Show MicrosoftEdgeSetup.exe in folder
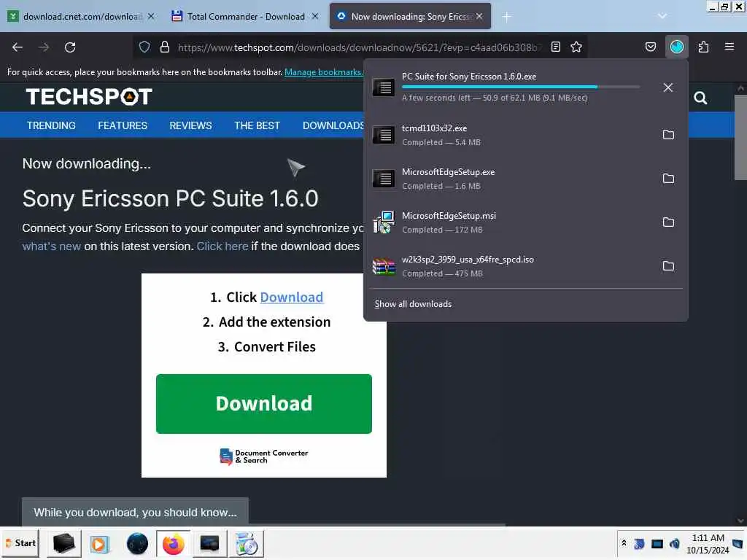This screenshot has width=747, height=560. tap(668, 179)
